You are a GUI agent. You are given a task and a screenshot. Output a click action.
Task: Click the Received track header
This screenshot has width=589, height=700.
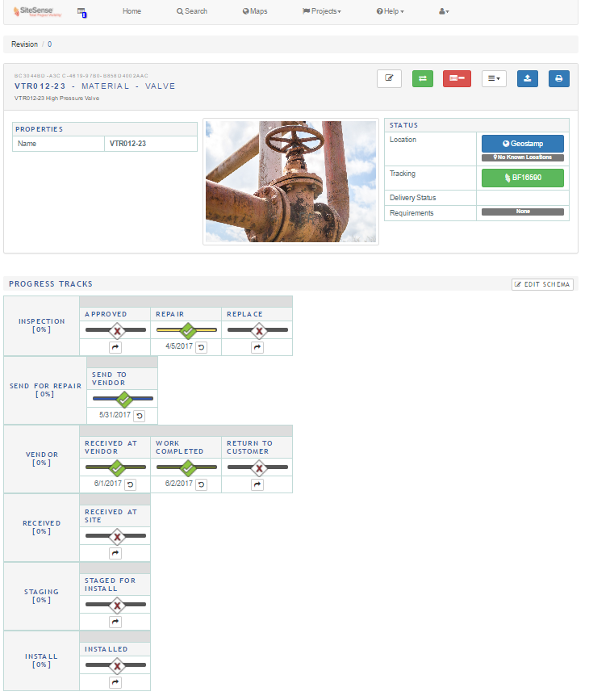[x=41, y=527]
